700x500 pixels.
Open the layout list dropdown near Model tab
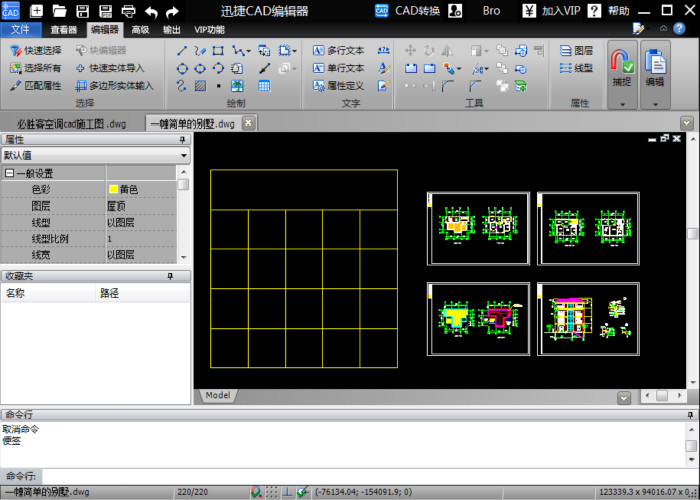point(624,397)
